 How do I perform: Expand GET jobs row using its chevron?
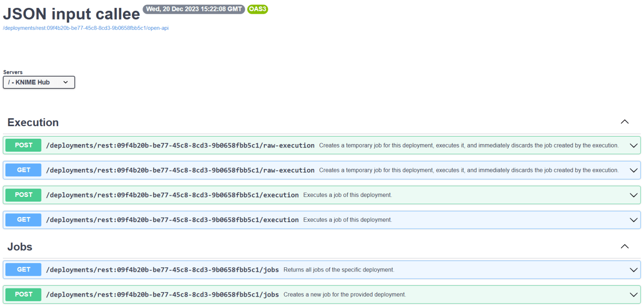tap(634, 270)
